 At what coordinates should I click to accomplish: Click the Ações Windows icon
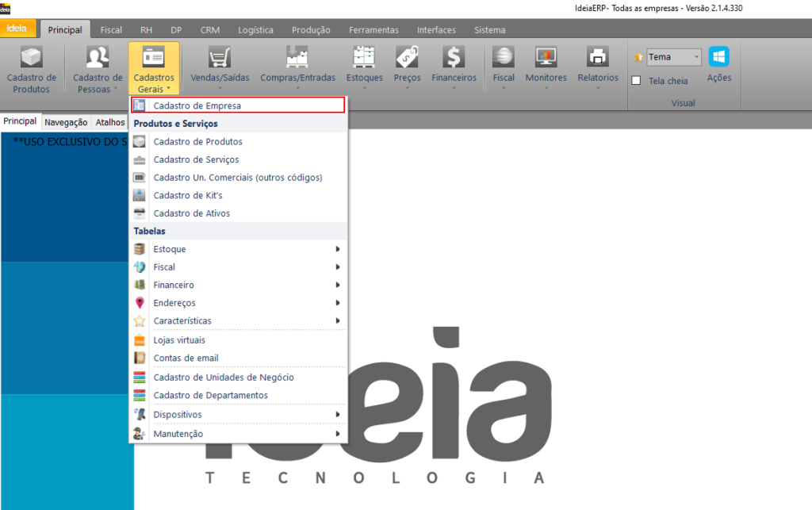(x=718, y=59)
